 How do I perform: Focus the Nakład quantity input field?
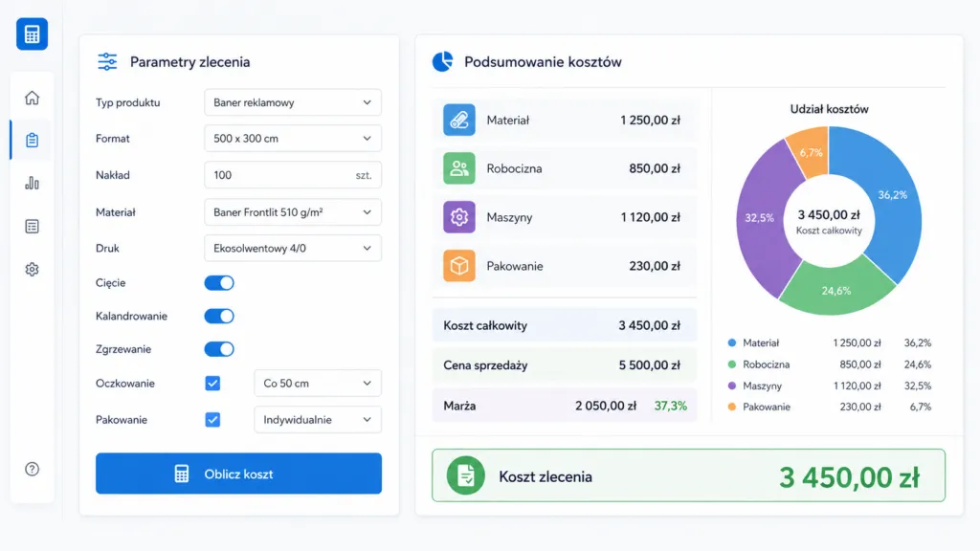293,175
